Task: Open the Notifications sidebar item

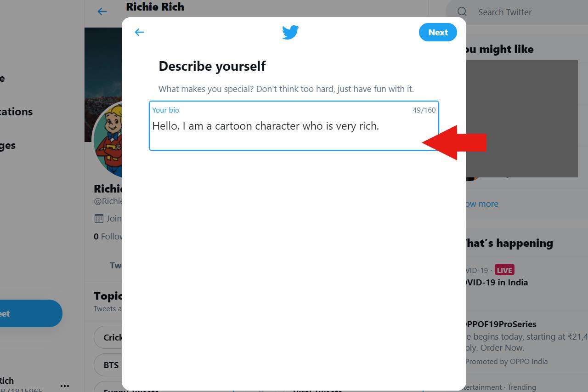Action: (x=17, y=112)
